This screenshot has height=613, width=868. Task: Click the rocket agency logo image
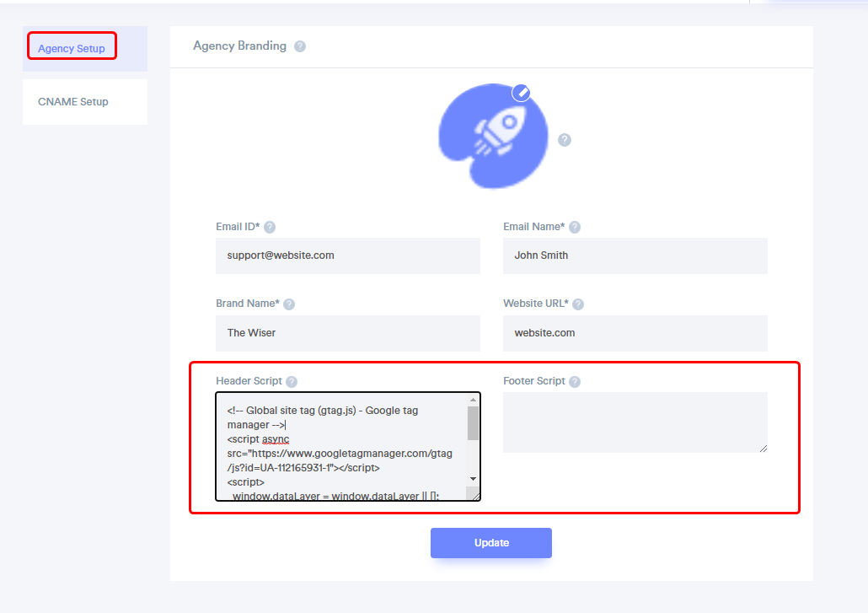(493, 137)
